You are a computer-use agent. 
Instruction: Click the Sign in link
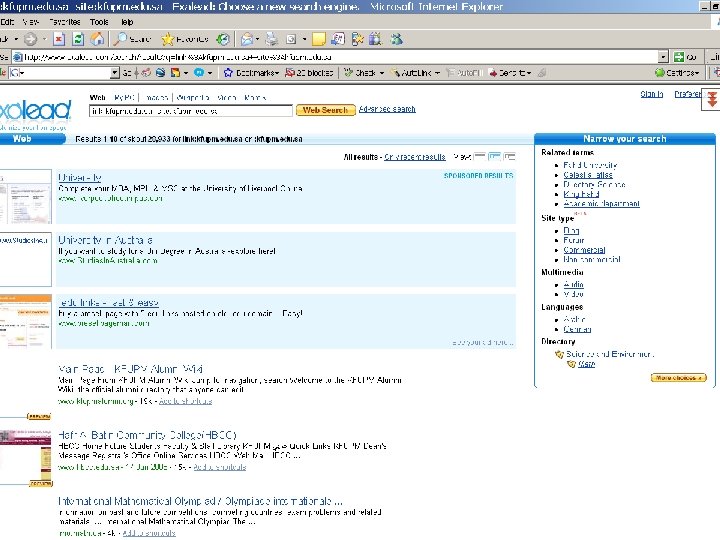652,94
